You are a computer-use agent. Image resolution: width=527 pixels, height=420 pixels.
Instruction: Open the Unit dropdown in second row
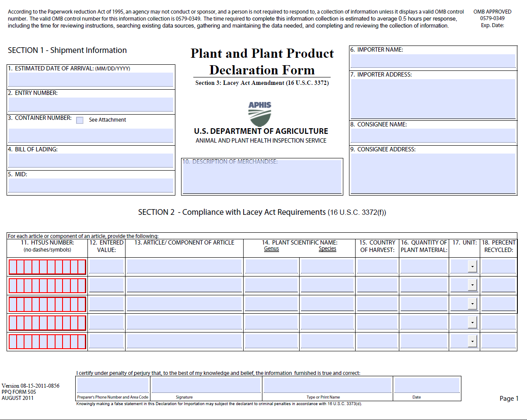click(472, 285)
